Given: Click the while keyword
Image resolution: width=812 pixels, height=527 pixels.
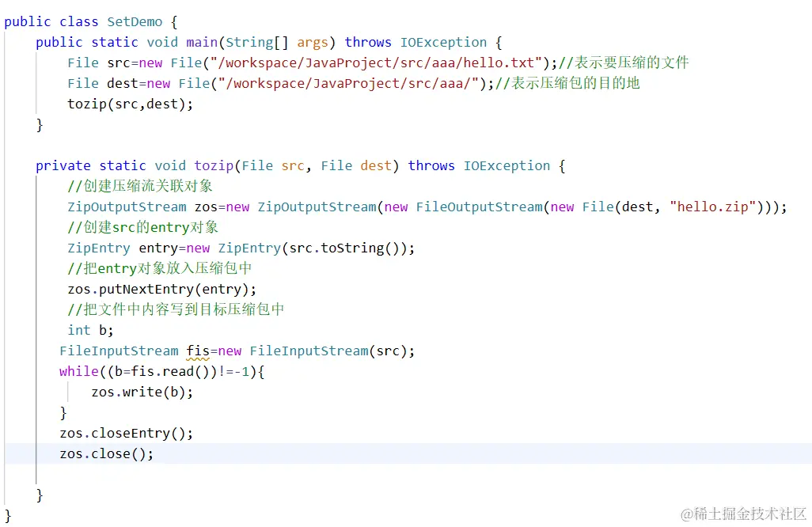Looking at the screenshot, I should pyautogui.click(x=78, y=372).
